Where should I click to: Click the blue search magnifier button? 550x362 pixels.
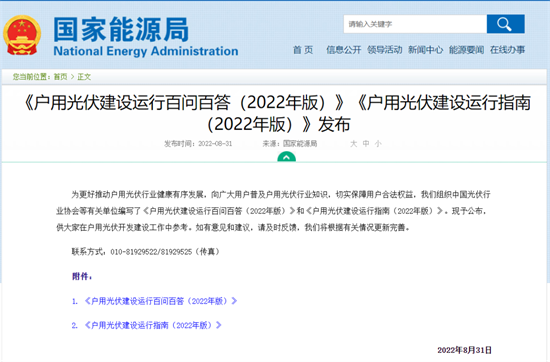pos(505,24)
